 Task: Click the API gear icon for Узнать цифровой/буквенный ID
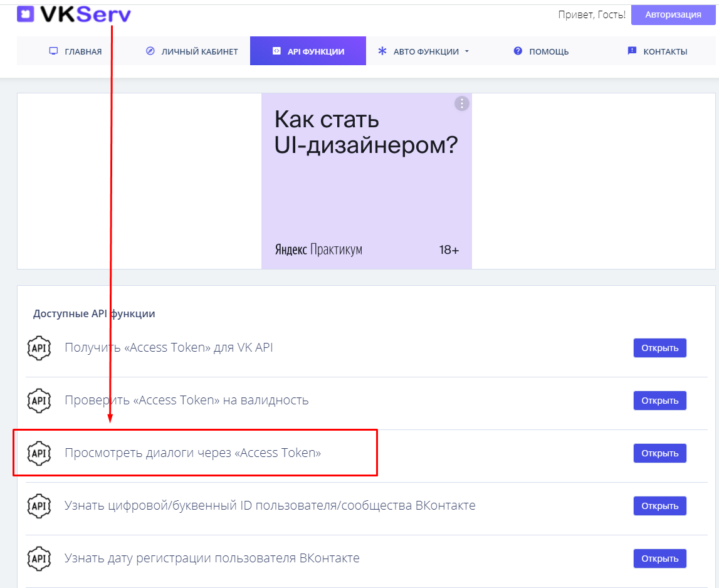pyautogui.click(x=39, y=506)
